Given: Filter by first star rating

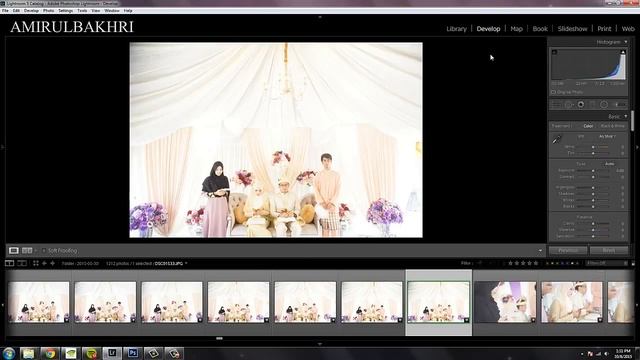Looking at the screenshot, I should tap(510, 263).
